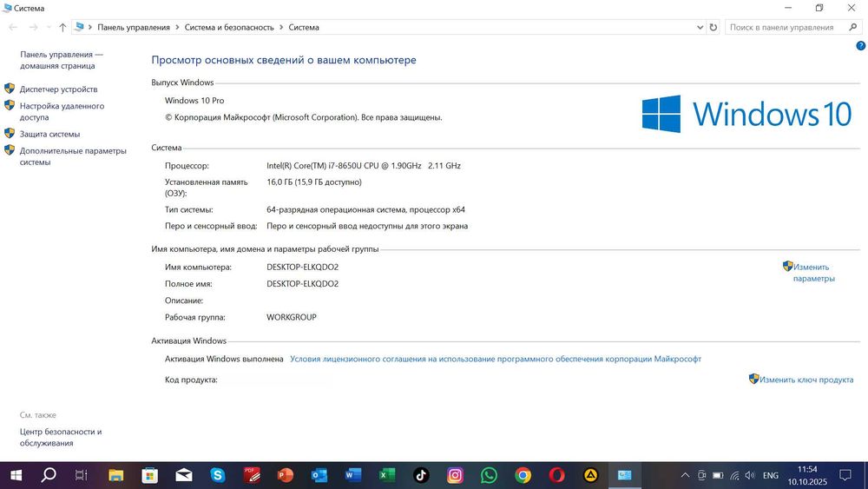Open TikTok from the taskbar
Image resolution: width=868 pixels, height=489 pixels.
tap(421, 475)
